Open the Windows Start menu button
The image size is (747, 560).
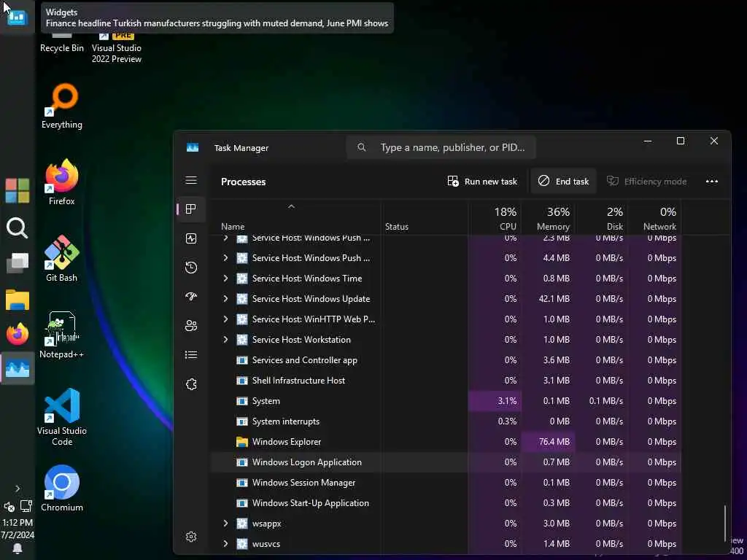[x=18, y=190]
